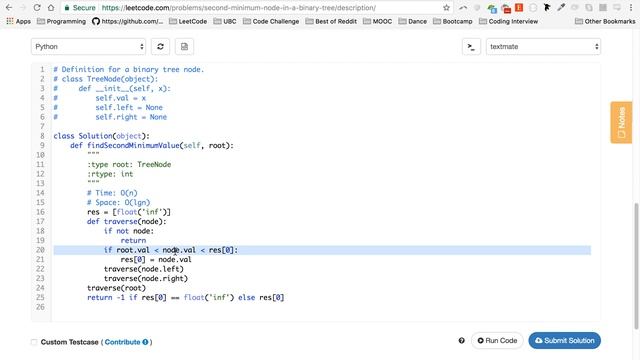640x360 pixels.
Task: Reload the page with the refresh icon
Action: [37, 8]
